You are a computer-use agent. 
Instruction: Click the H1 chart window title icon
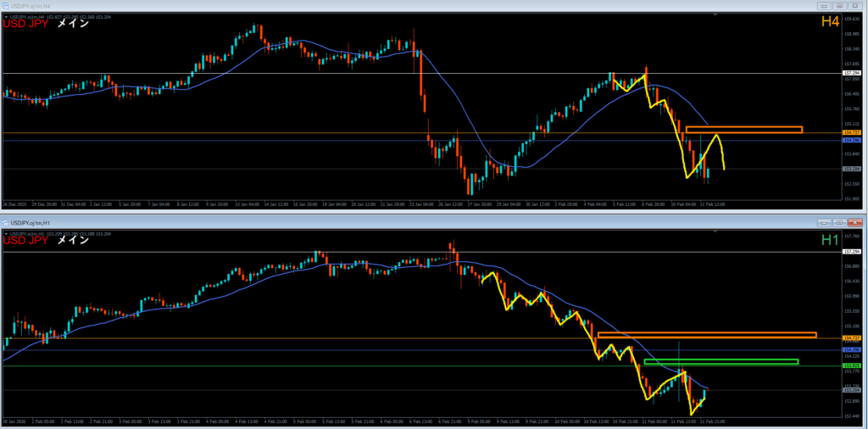coord(6,222)
